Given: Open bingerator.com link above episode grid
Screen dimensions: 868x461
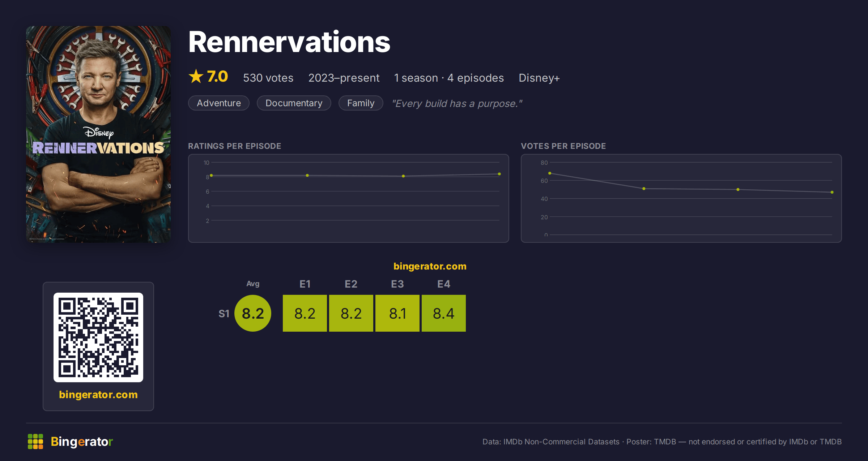Looking at the screenshot, I should (430, 266).
